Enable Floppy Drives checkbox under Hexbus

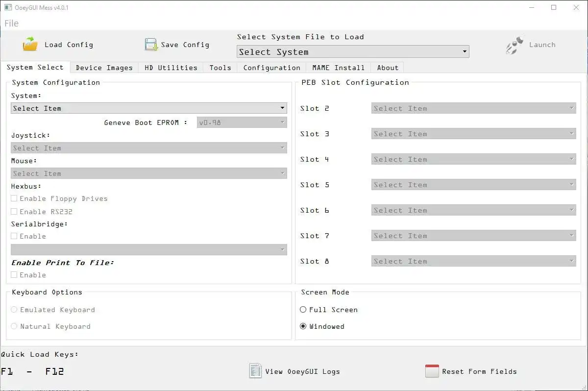pos(14,198)
